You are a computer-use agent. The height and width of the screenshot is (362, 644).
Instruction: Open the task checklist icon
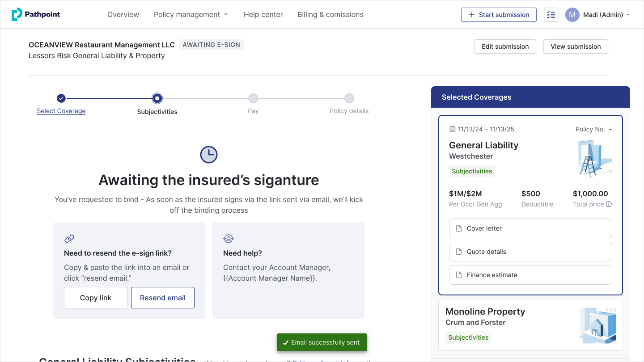click(x=551, y=15)
